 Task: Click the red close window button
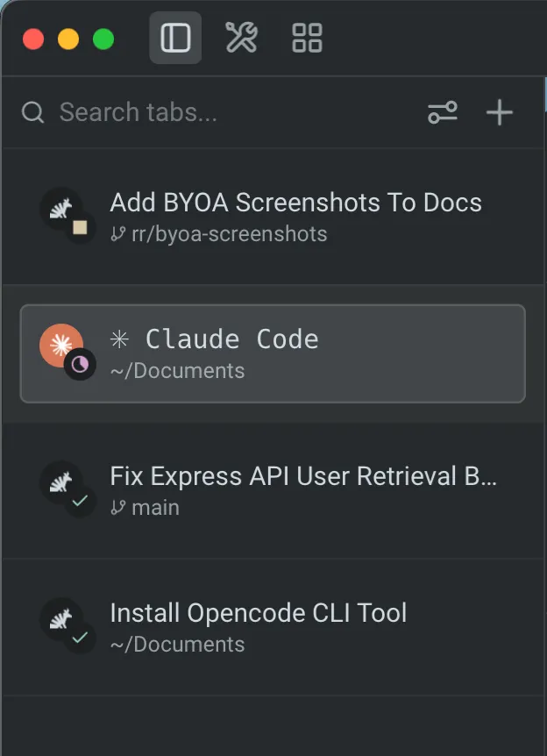point(33,39)
